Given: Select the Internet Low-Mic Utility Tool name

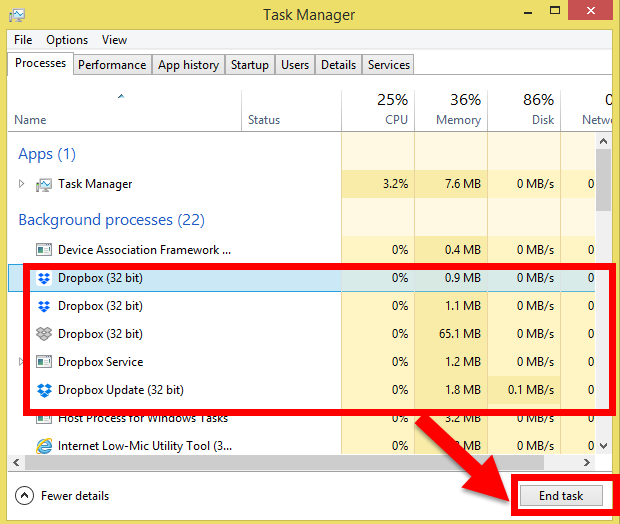Looking at the screenshot, I should 145,446.
